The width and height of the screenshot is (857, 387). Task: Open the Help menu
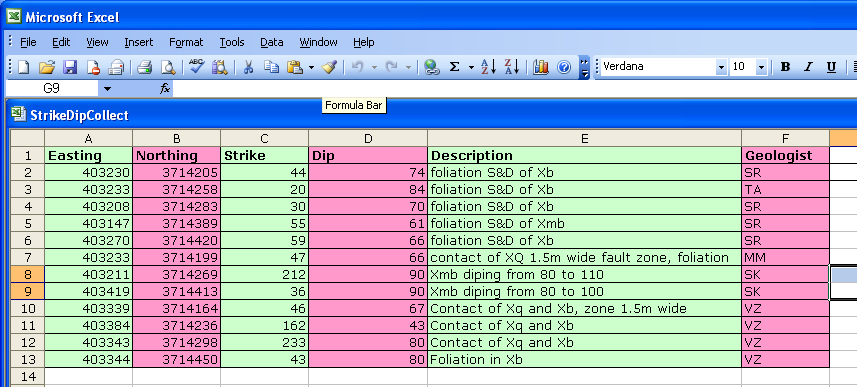point(363,42)
